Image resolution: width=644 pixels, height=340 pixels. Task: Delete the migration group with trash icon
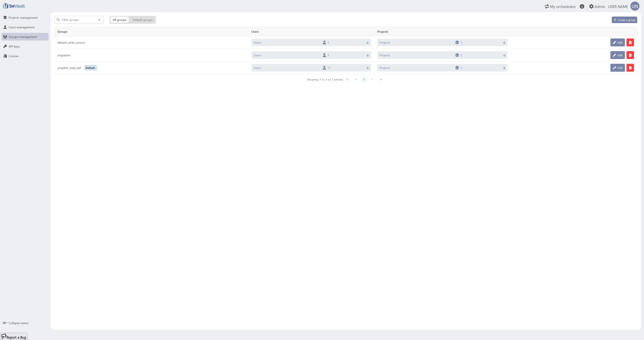click(630, 55)
